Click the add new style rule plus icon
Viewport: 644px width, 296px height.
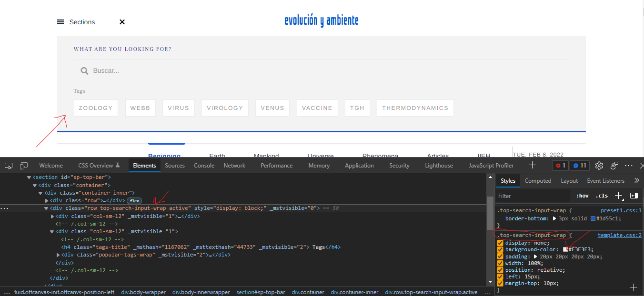pyautogui.click(x=618, y=195)
